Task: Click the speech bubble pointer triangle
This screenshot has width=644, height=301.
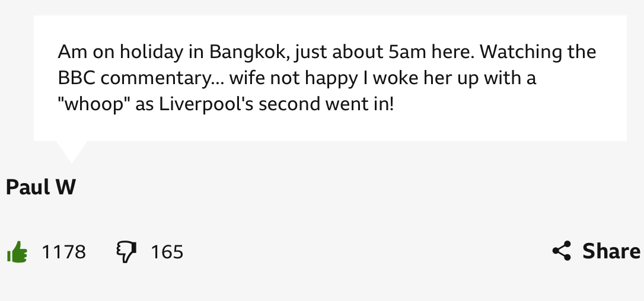Action: [72, 152]
